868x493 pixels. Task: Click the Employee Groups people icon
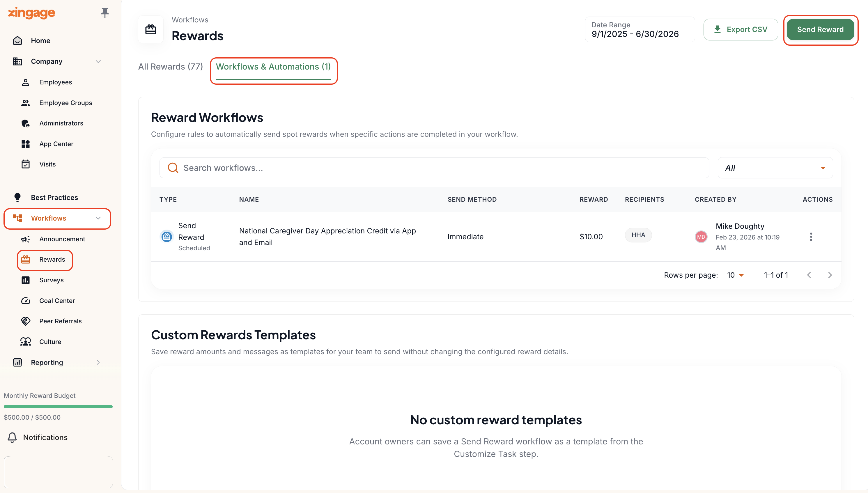click(x=26, y=103)
